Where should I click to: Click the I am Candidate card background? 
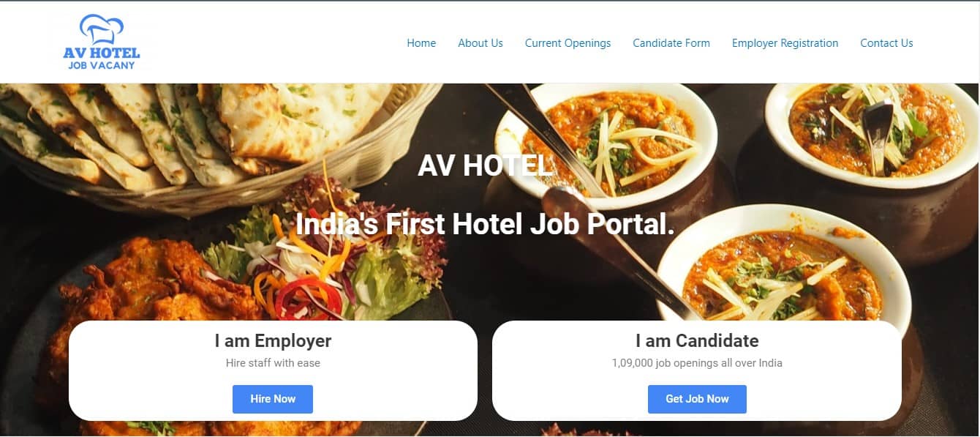[x=697, y=370]
